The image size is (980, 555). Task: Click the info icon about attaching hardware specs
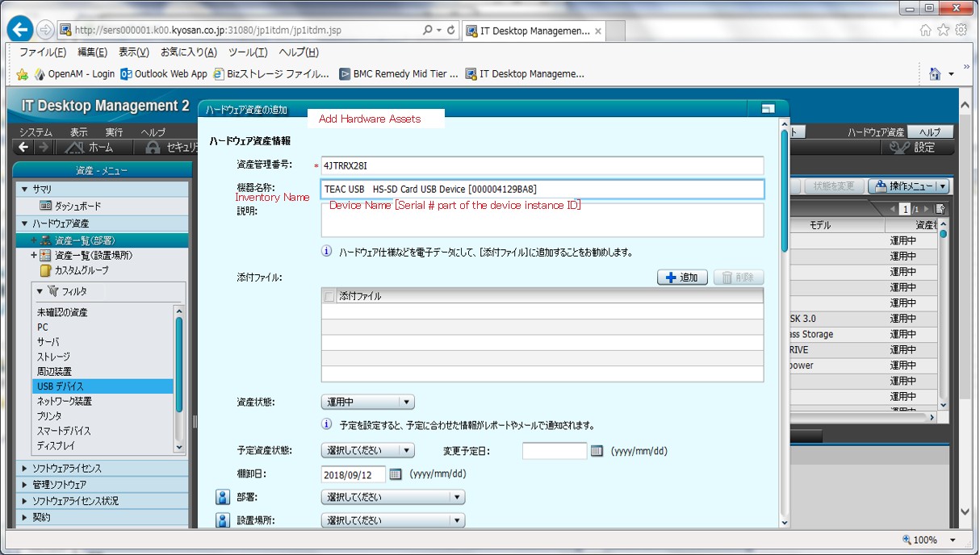(326, 251)
